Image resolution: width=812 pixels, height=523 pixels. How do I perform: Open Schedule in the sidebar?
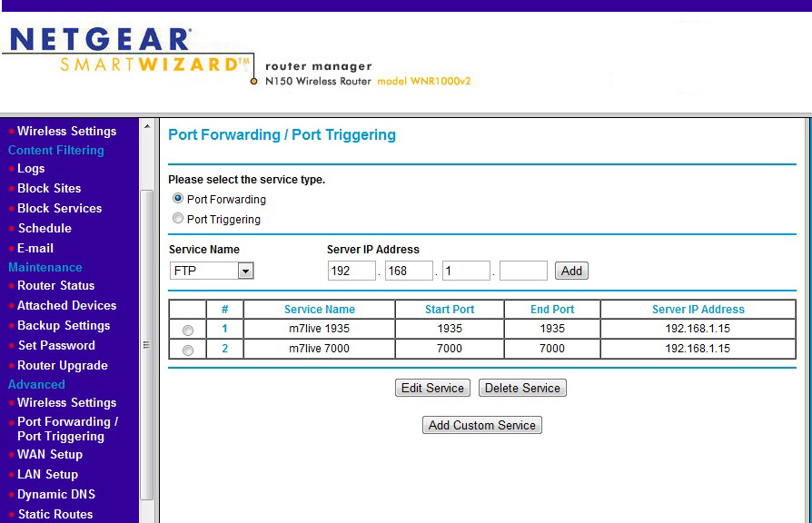click(45, 228)
